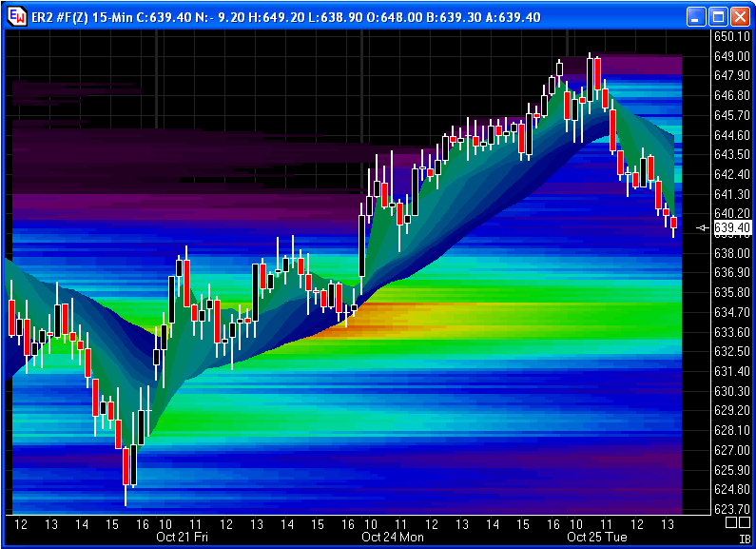Click the 634.70 price scale label
756x549 pixels.
(732, 312)
